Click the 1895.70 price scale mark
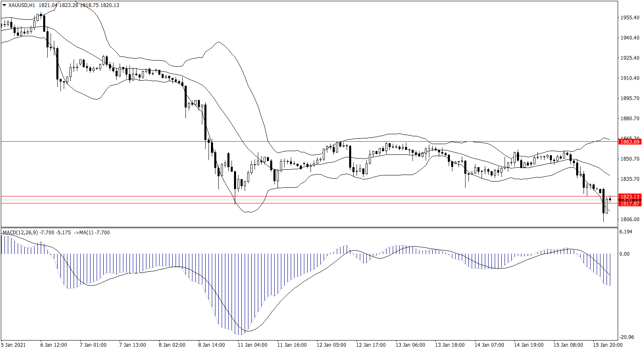The image size is (644, 350). tap(630, 98)
